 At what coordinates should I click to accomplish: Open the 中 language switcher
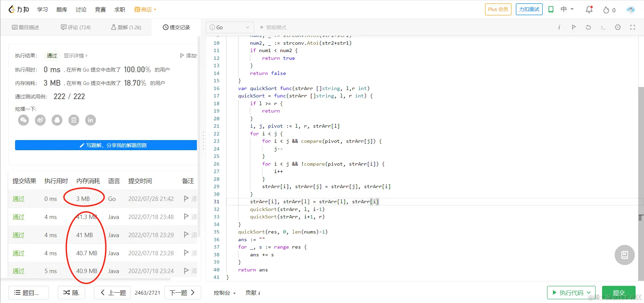click(x=567, y=9)
